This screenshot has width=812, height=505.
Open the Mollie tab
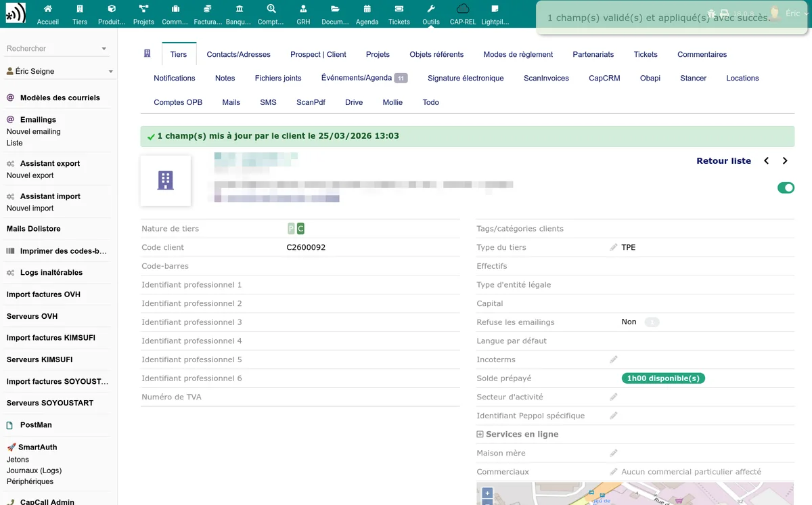point(392,102)
